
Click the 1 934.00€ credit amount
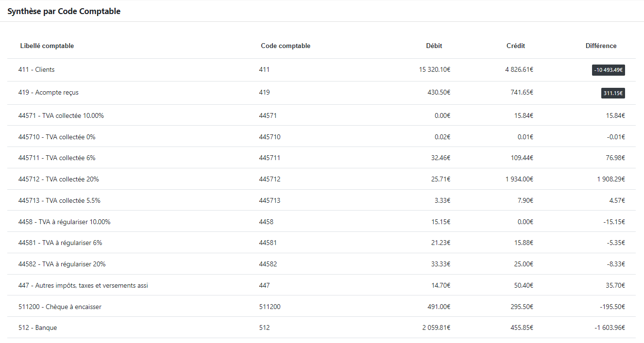tap(519, 180)
